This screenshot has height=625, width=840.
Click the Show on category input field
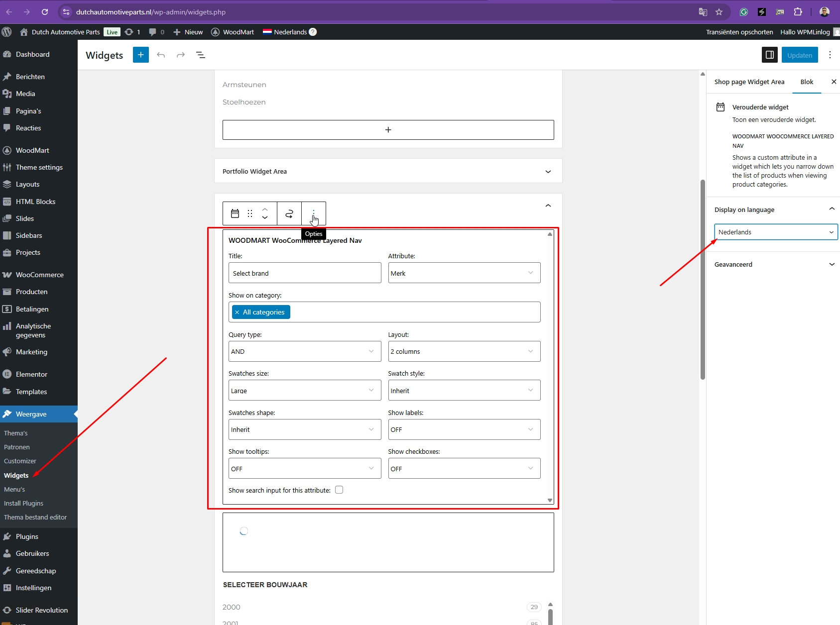click(x=384, y=312)
